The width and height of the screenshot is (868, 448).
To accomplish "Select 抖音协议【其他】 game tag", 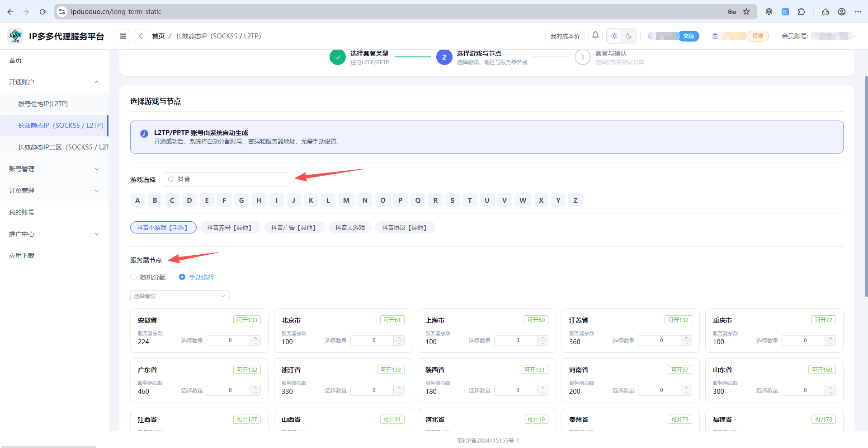I will 405,228.
